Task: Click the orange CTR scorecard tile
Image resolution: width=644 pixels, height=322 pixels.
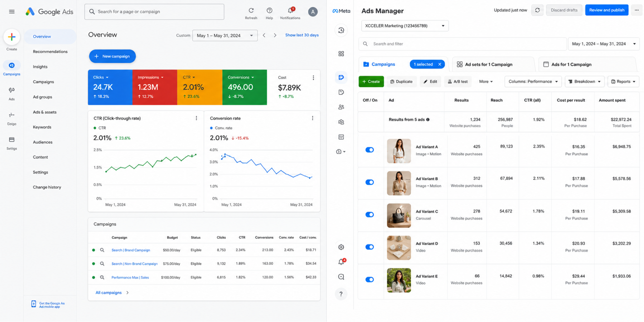Action: pyautogui.click(x=200, y=87)
